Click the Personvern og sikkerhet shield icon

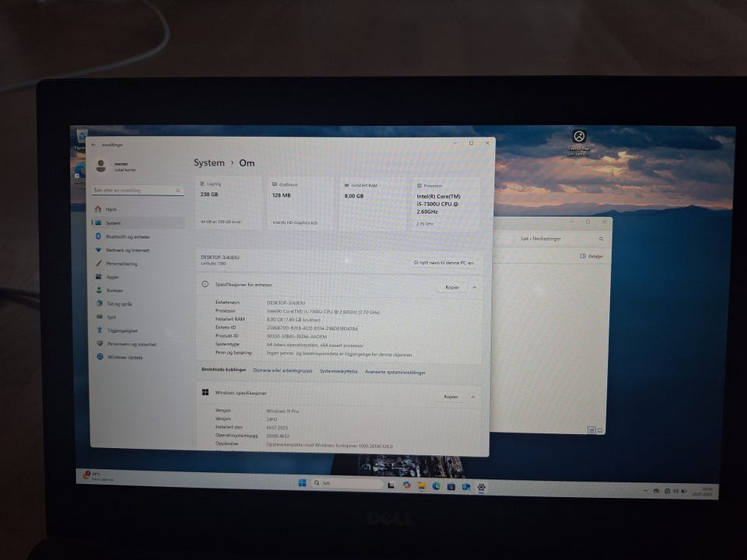click(x=100, y=343)
